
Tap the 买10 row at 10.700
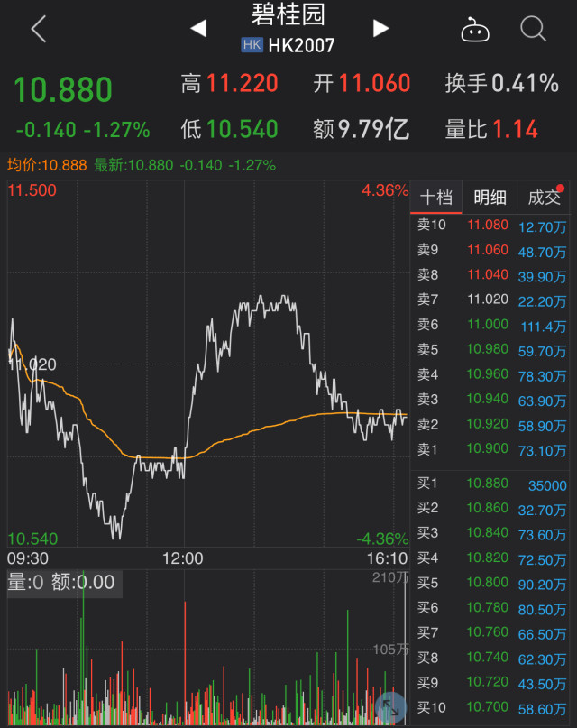click(x=490, y=707)
